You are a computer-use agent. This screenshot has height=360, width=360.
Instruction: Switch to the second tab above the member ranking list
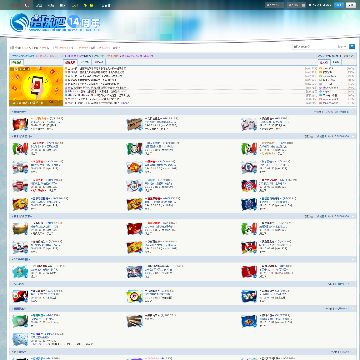tap(336, 62)
